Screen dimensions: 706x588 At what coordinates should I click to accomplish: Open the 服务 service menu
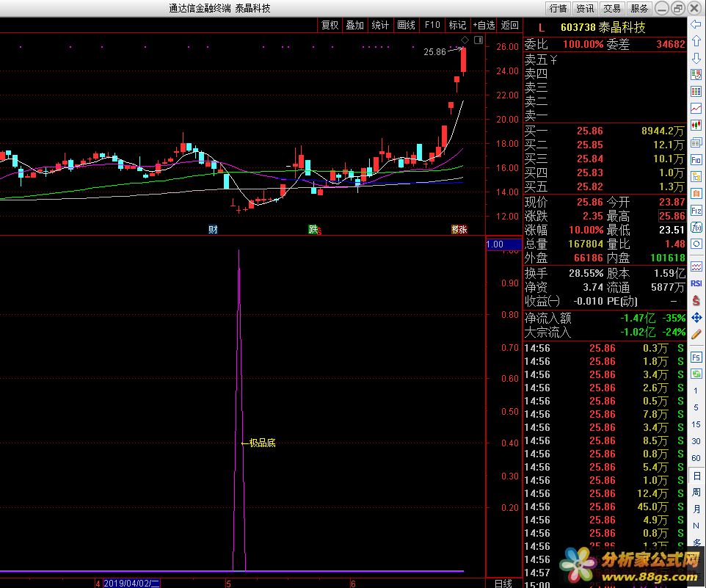coord(639,8)
